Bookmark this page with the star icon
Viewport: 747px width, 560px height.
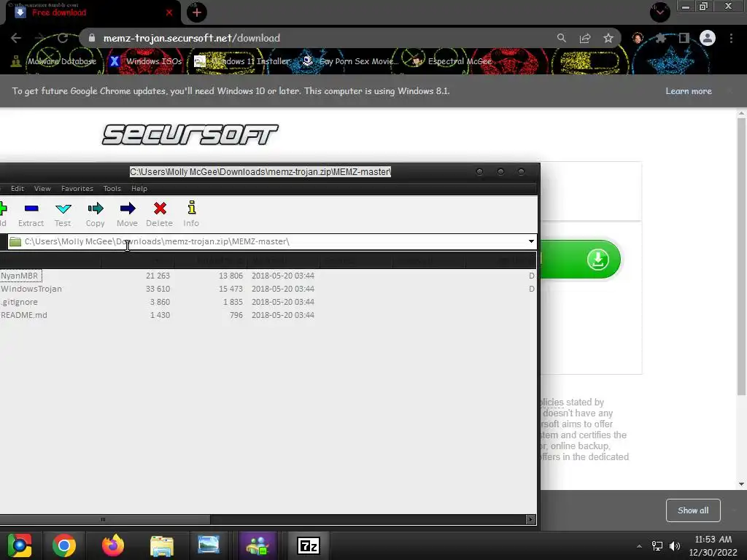point(608,38)
